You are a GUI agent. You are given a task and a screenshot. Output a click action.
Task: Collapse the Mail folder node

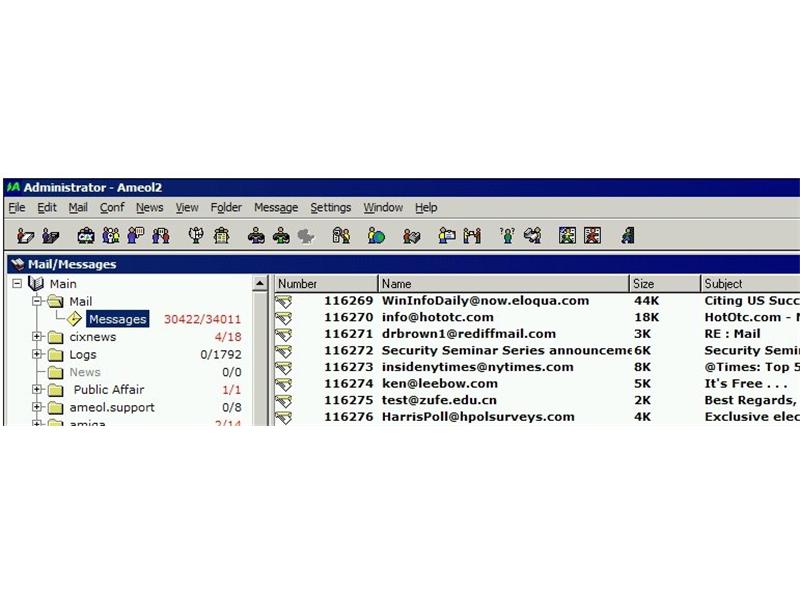(x=37, y=301)
